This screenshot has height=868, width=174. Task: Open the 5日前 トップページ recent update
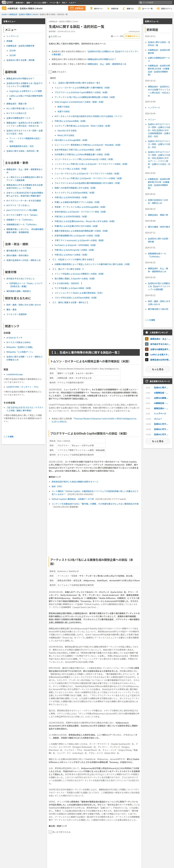pos(160,413)
